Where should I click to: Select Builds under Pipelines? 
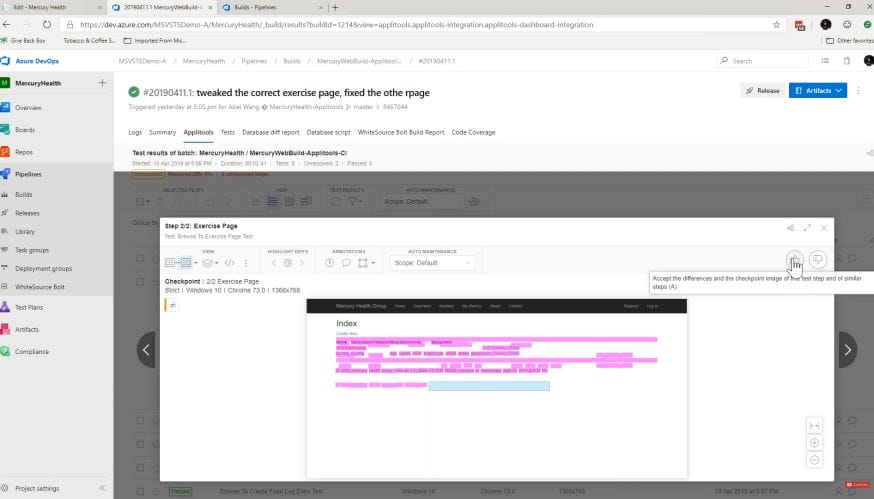point(23,195)
